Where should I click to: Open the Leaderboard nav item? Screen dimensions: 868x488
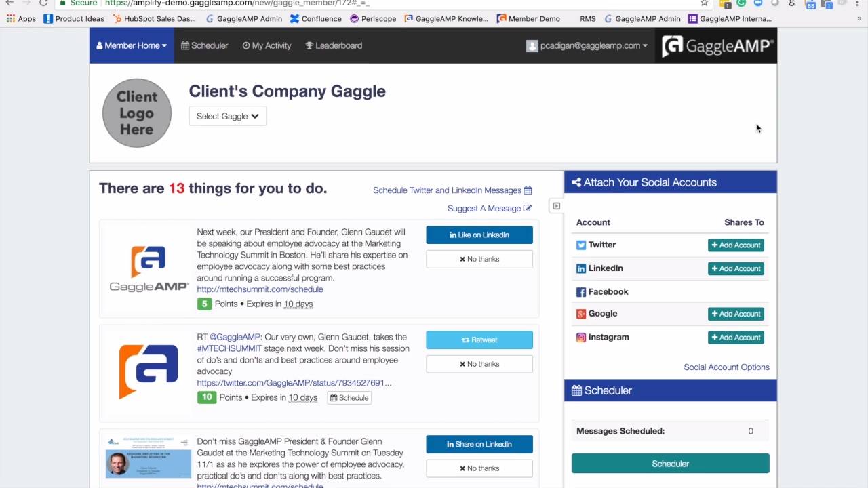[x=334, y=45]
